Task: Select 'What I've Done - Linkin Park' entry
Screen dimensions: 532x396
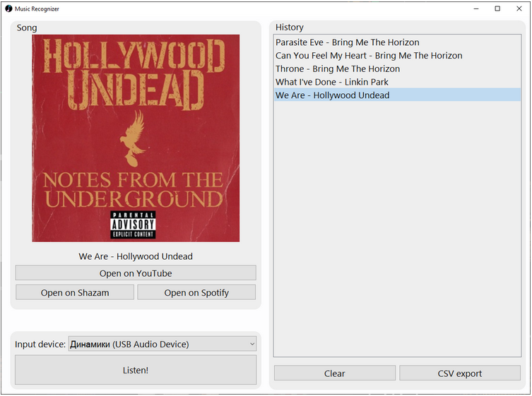Action: [x=397, y=82]
